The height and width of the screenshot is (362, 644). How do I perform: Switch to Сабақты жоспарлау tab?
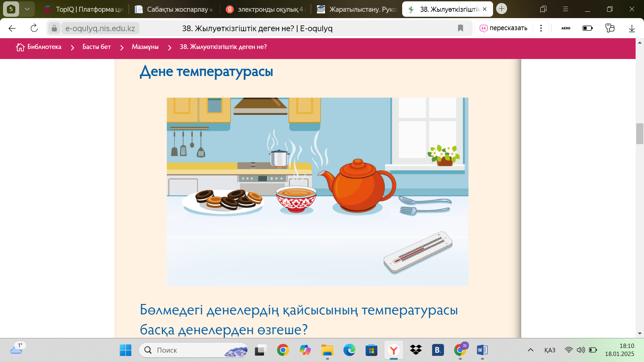(174, 9)
